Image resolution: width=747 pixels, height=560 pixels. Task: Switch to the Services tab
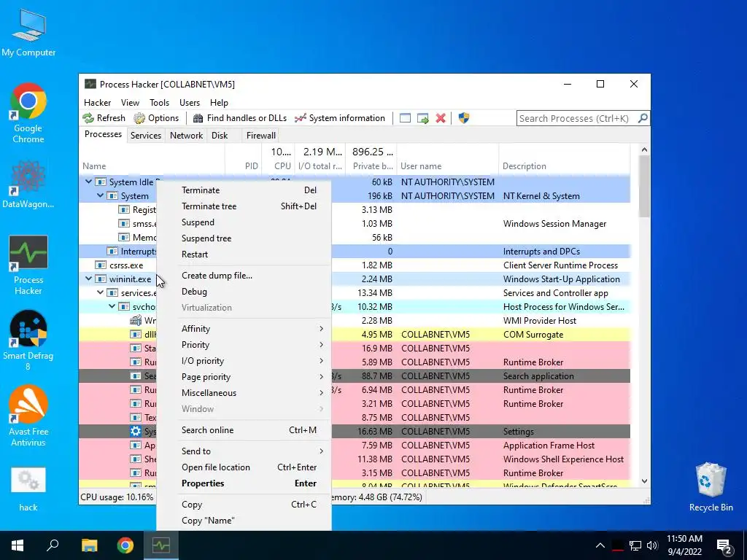pos(146,135)
